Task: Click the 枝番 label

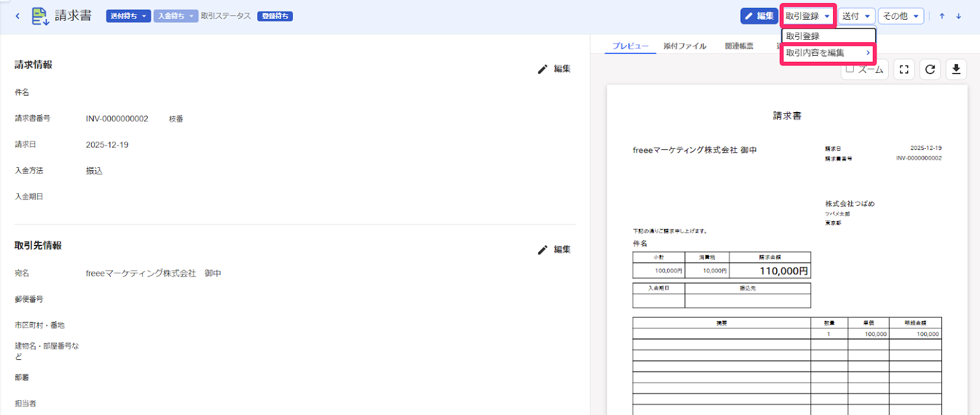Action: click(176, 119)
